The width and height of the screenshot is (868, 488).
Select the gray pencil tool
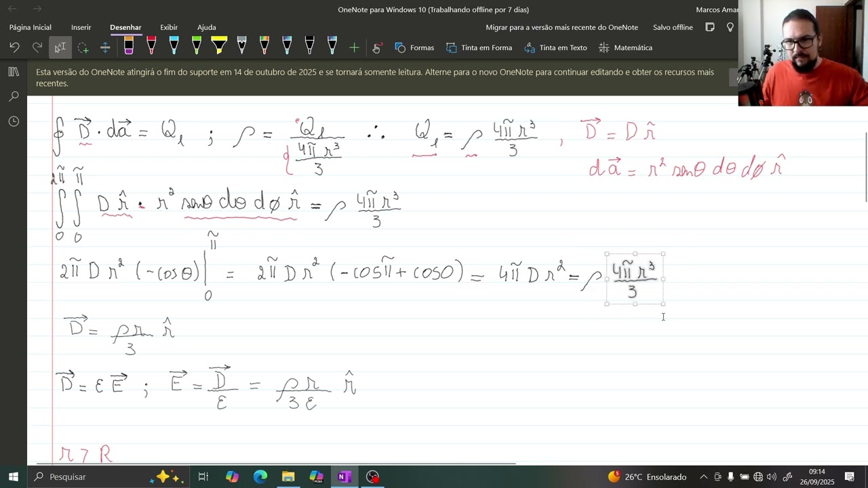point(241,46)
